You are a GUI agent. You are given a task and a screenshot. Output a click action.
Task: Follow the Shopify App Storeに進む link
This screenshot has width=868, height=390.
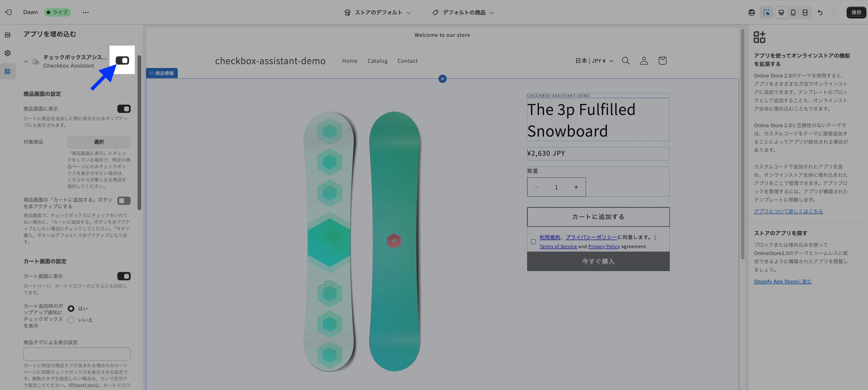click(x=782, y=282)
